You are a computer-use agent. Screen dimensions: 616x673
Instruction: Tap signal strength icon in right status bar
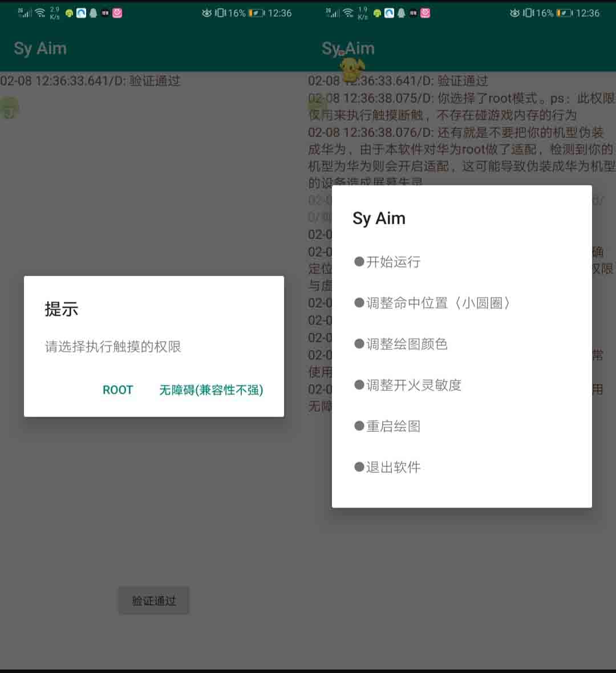click(x=333, y=13)
